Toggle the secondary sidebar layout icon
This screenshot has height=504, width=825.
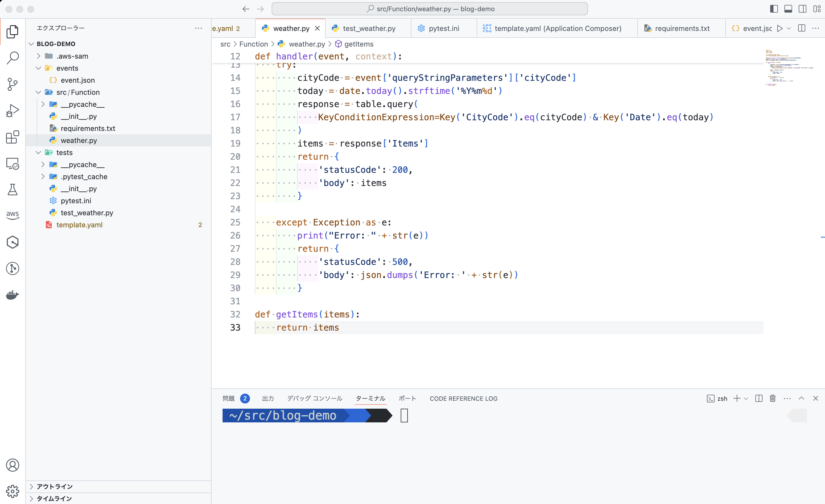[803, 9]
